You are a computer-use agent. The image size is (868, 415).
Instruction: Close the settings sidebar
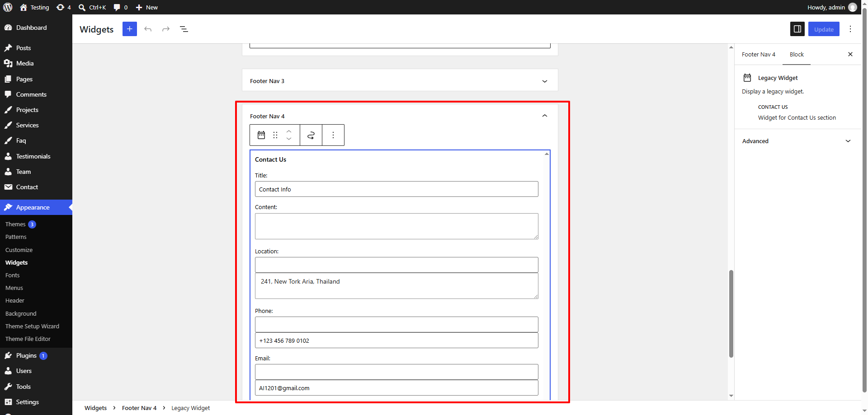pyautogui.click(x=850, y=54)
